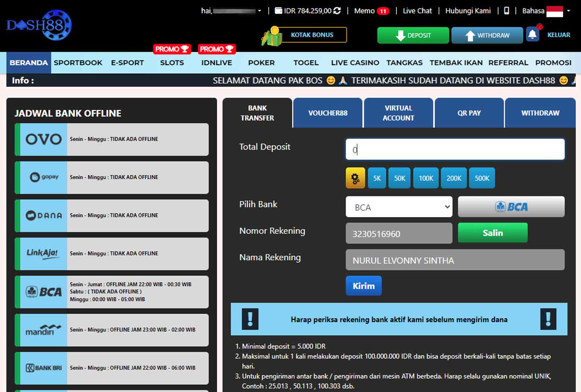
Task: Switch to the QR PAY tab
Action: 469,113
